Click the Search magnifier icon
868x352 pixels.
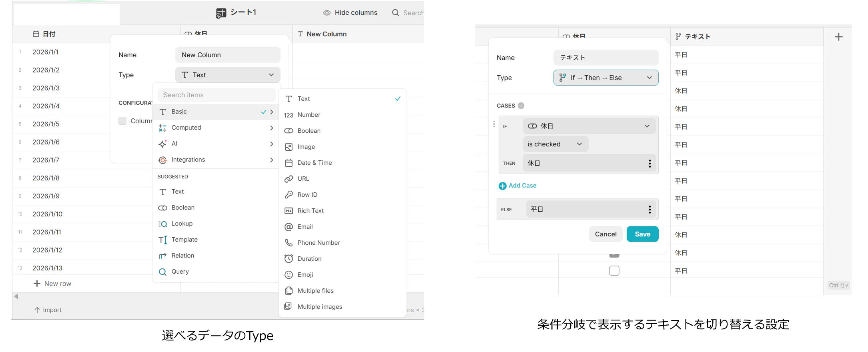pos(395,13)
